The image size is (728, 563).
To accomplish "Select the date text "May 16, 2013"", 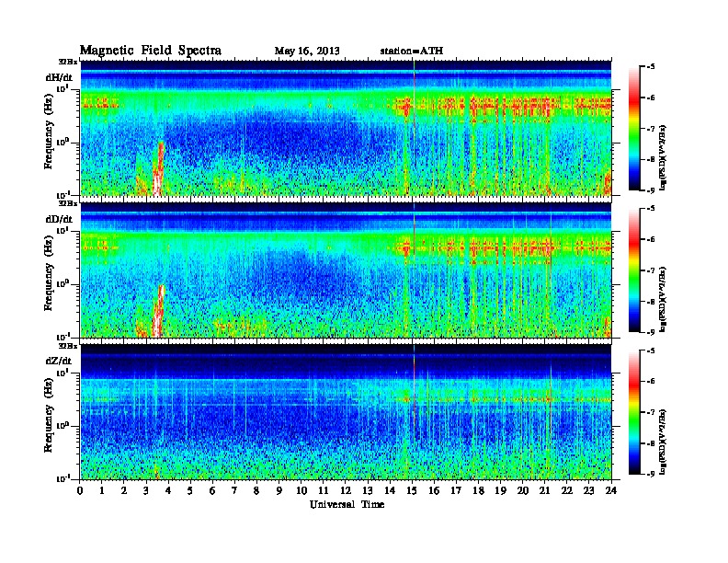I will point(307,52).
